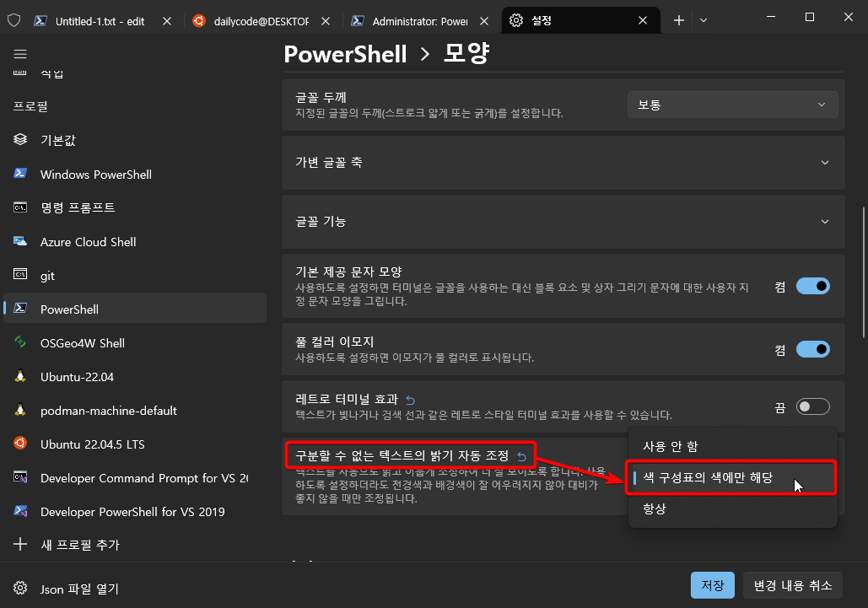
Task: Click the plus icon for 새 프로필 추가
Action: (x=20, y=545)
